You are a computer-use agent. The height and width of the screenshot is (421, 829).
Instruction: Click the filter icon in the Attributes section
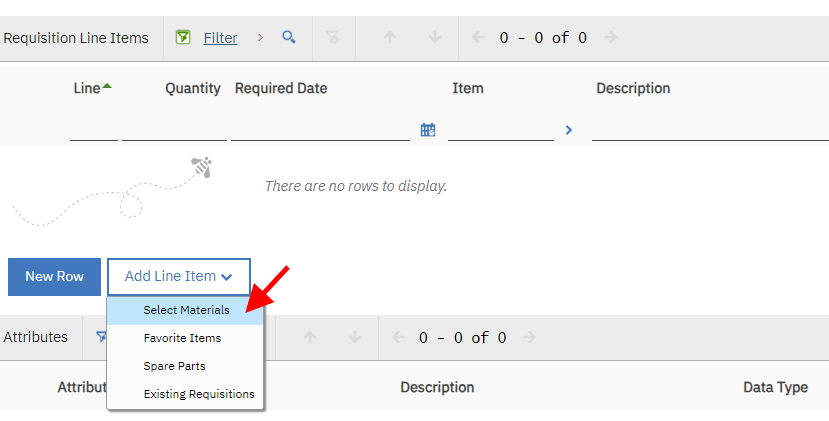click(101, 337)
